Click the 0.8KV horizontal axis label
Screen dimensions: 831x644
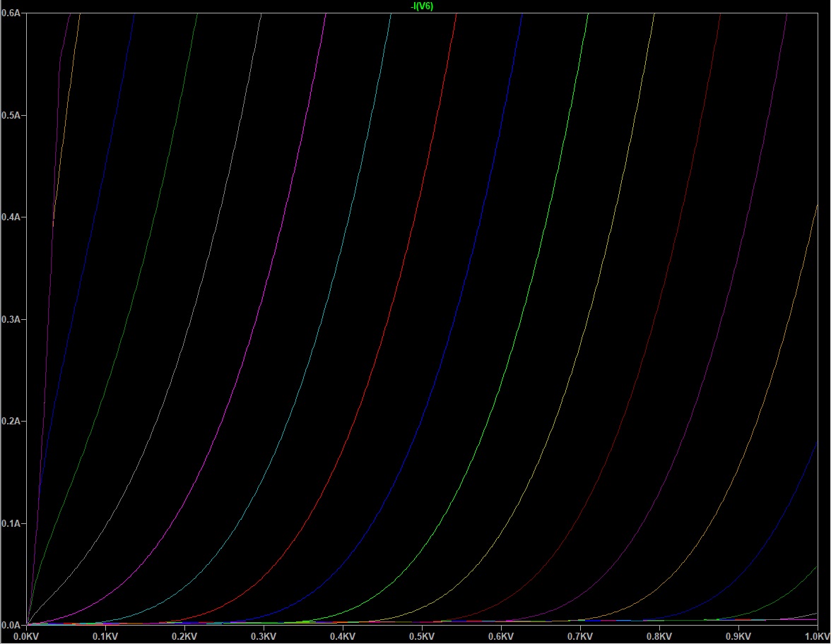pyautogui.click(x=659, y=636)
